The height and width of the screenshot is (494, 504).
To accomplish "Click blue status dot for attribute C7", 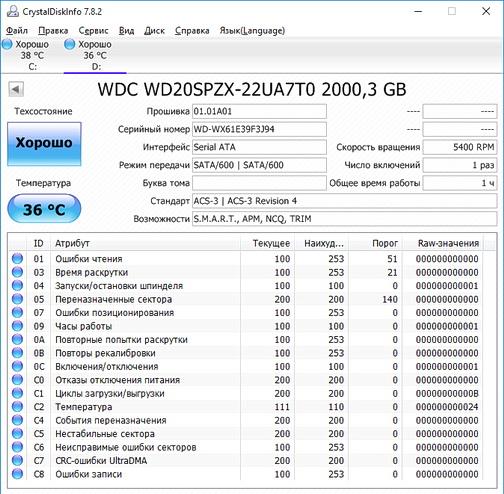I will pyautogui.click(x=17, y=460).
